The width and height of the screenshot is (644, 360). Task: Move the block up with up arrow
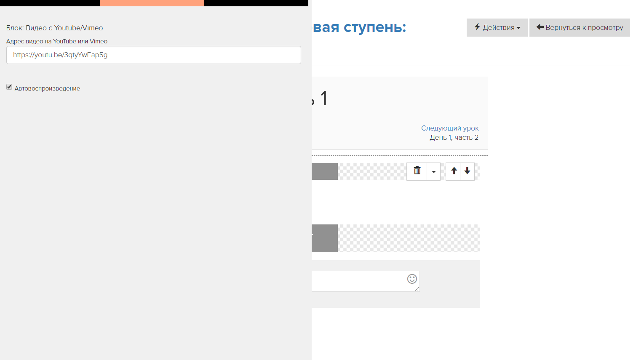coord(454,171)
